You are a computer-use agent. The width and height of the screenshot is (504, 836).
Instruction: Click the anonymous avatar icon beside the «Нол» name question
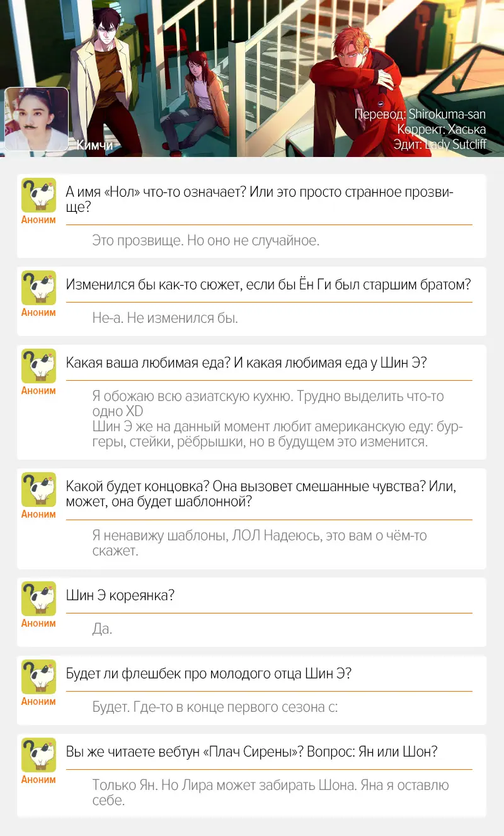[x=38, y=195]
